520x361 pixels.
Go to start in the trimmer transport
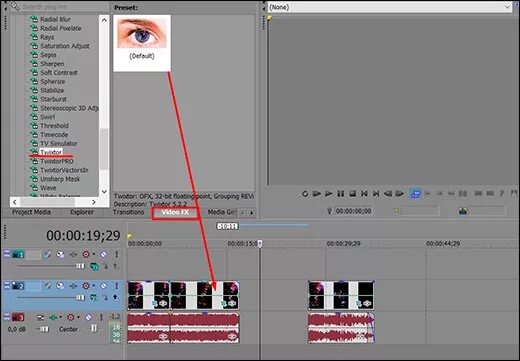364,194
